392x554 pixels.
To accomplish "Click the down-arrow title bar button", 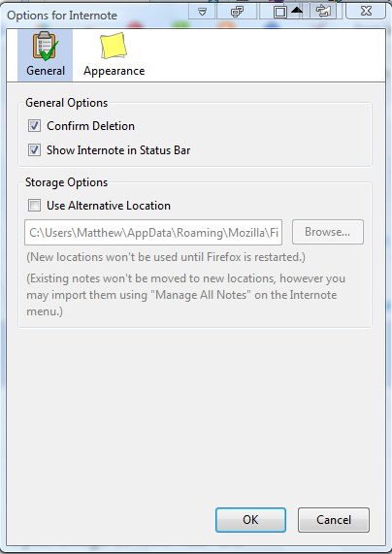I will pyautogui.click(x=202, y=12).
